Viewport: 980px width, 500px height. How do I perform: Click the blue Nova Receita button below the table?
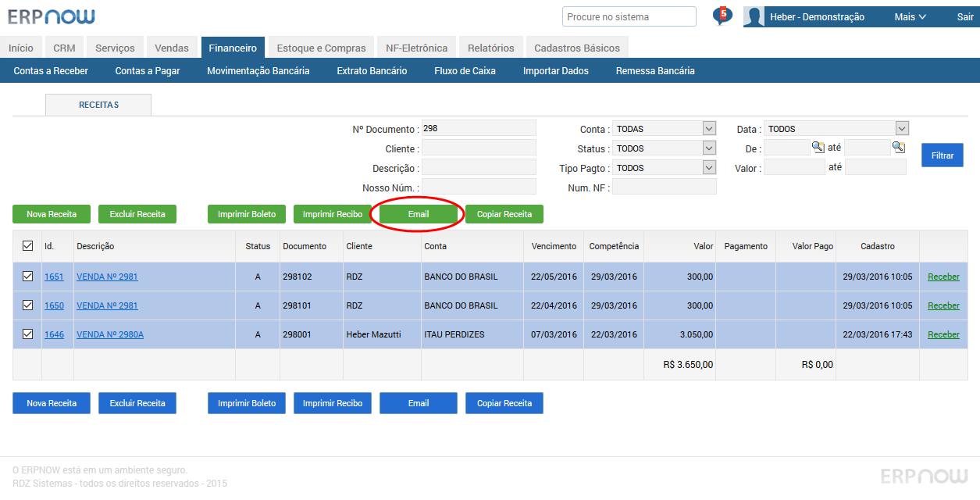tap(52, 403)
